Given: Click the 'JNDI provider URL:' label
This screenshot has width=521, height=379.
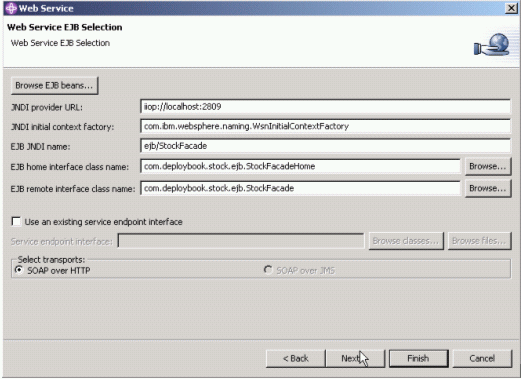Looking at the screenshot, I should [47, 107].
